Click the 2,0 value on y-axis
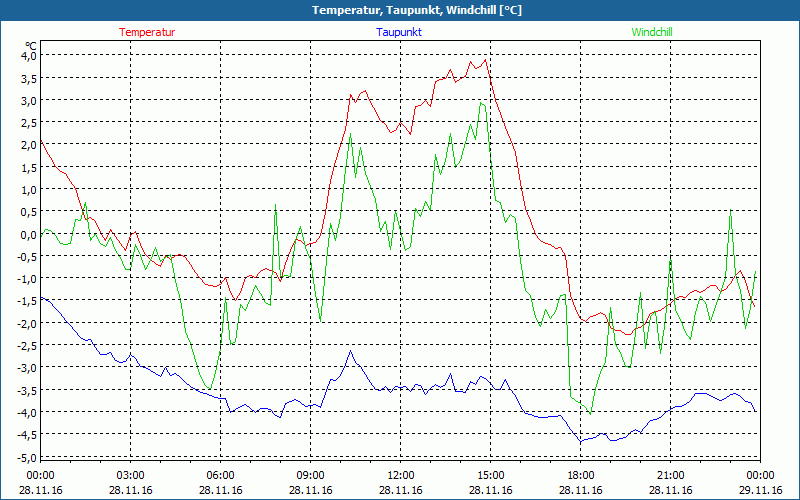Image resolution: width=800 pixels, height=500 pixels. 28,145
